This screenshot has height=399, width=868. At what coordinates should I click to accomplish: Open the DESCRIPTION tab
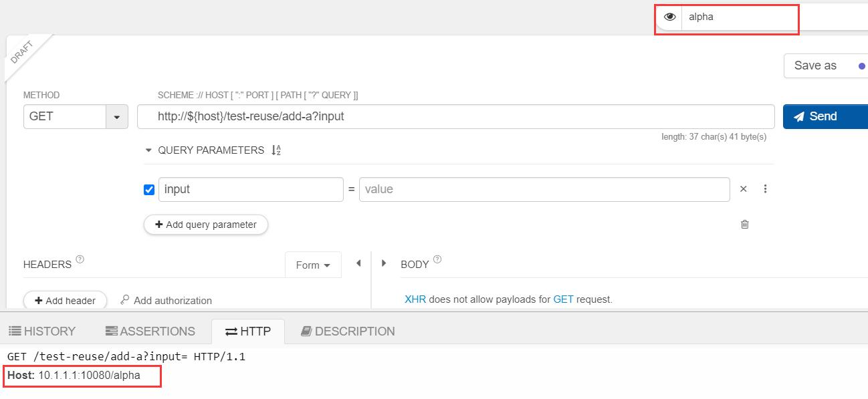pyautogui.click(x=348, y=331)
